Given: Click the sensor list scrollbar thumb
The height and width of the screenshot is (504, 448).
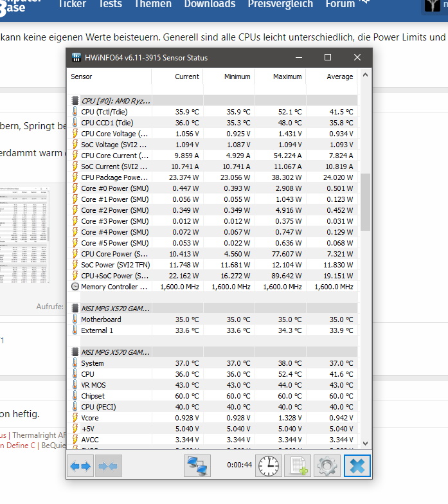Looking at the screenshot, I should coord(365,202).
